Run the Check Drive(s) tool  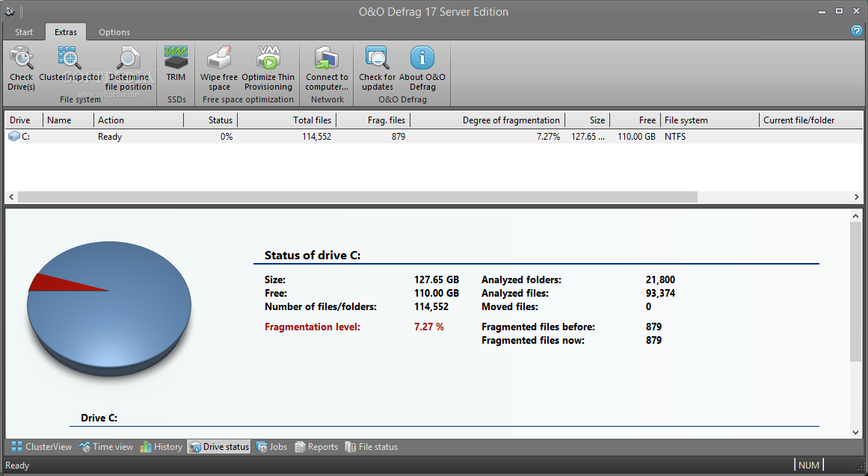pyautogui.click(x=22, y=68)
